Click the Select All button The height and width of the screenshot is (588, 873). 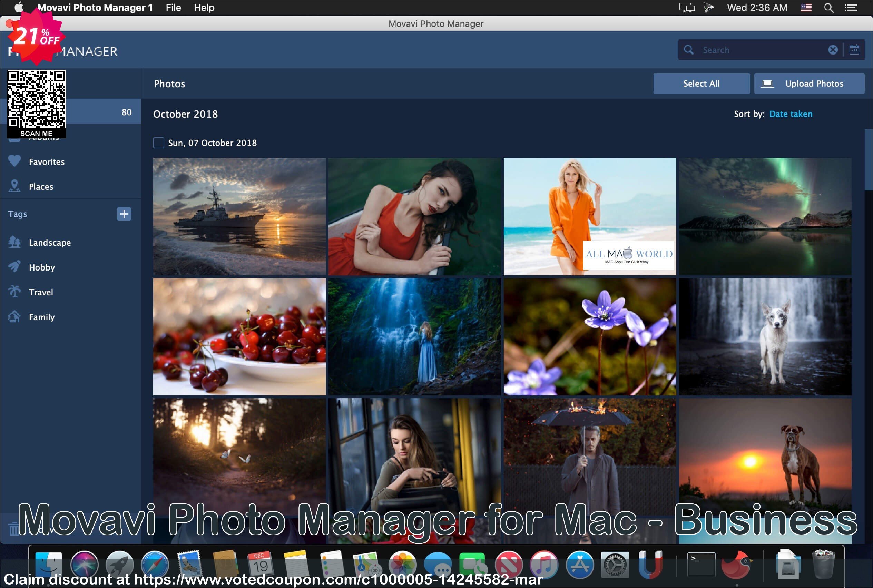pyautogui.click(x=700, y=84)
